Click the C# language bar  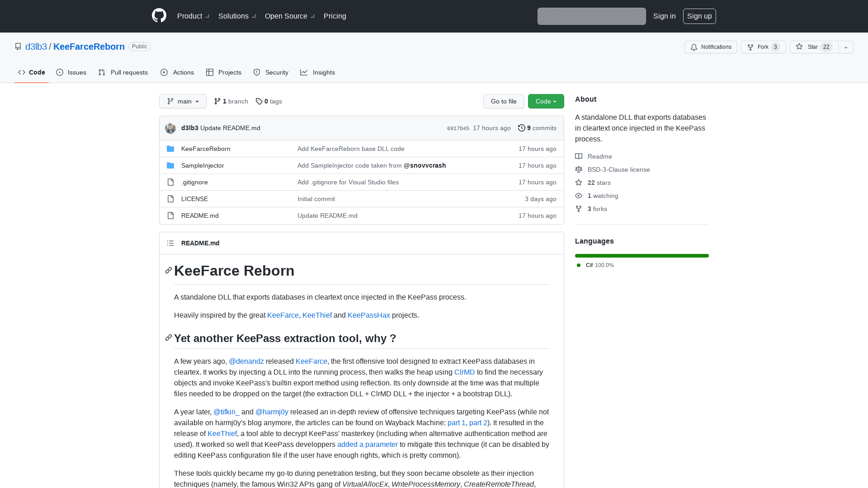[x=642, y=256]
